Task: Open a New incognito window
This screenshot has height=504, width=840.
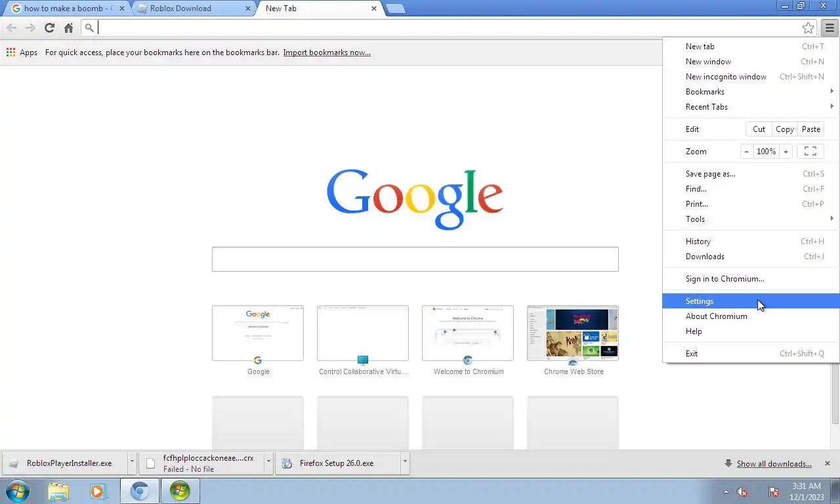Action: tap(751, 77)
